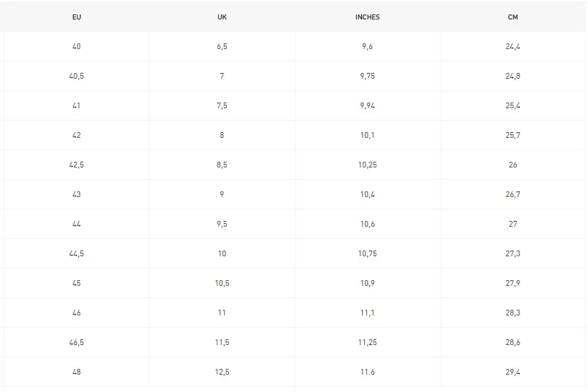Select EU size 48 cell
588x392 pixels.
coord(77,372)
